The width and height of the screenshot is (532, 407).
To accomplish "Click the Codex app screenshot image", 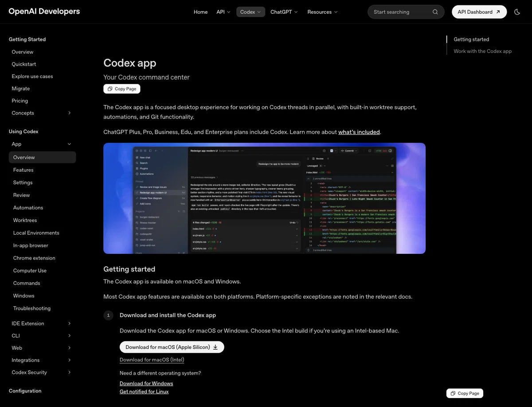I will [264, 198].
